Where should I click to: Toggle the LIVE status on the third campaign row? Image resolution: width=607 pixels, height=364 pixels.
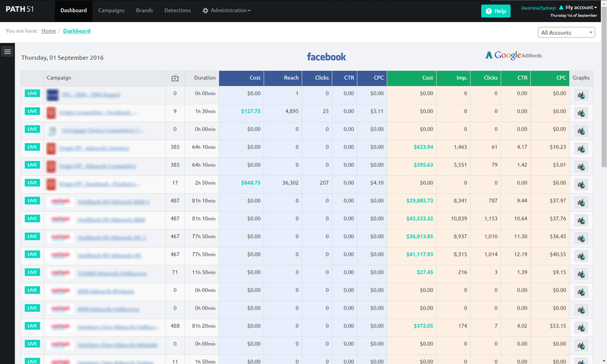point(32,128)
